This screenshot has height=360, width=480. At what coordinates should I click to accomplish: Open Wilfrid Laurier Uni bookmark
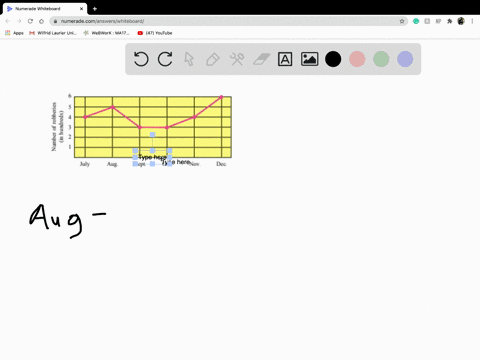tap(53, 33)
